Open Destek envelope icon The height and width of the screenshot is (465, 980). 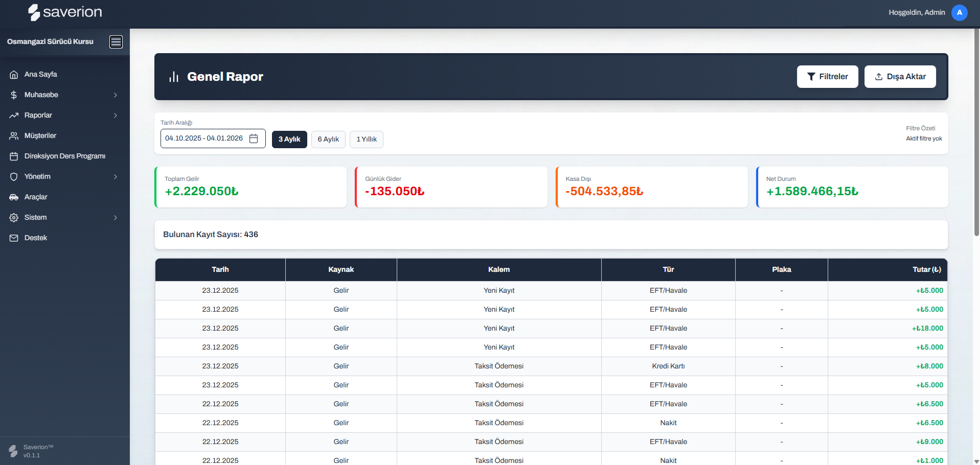point(14,238)
